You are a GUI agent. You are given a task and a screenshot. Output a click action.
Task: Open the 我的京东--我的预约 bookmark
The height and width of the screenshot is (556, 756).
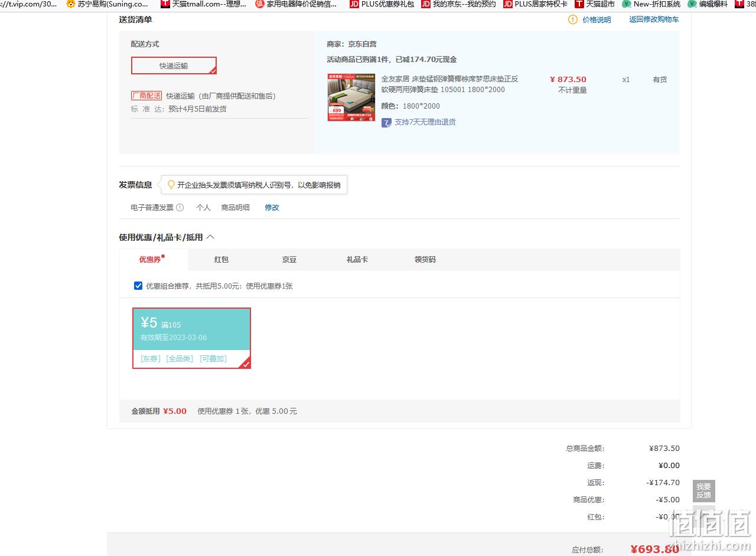[458, 4]
